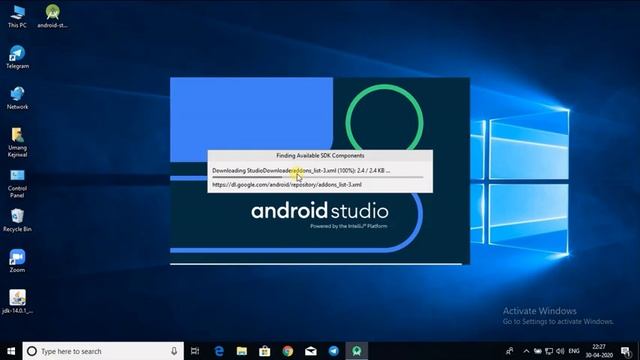Viewport: 640px width, 360px height.
Task: Open Microsoft Store from taskbar
Action: [264, 351]
